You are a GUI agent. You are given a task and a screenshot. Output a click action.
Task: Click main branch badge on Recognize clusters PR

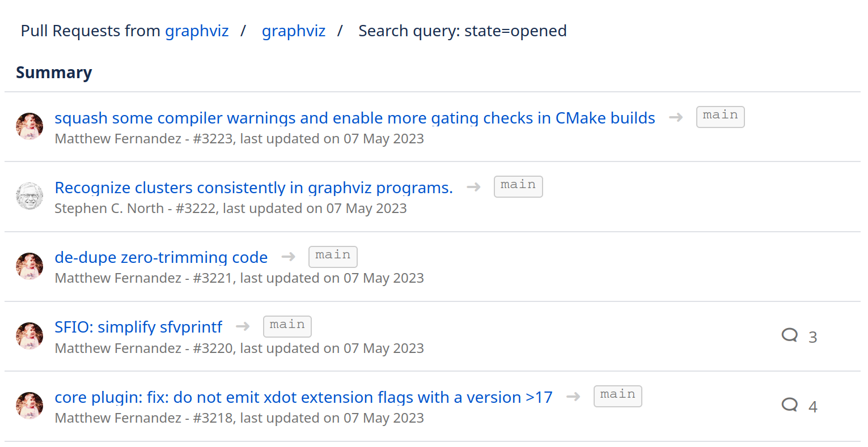(x=518, y=186)
